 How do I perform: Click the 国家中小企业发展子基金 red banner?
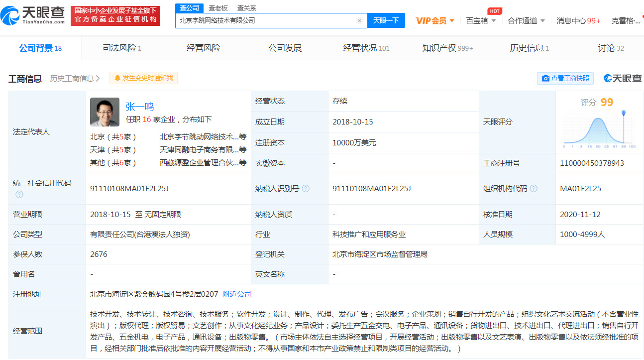pos(115,16)
